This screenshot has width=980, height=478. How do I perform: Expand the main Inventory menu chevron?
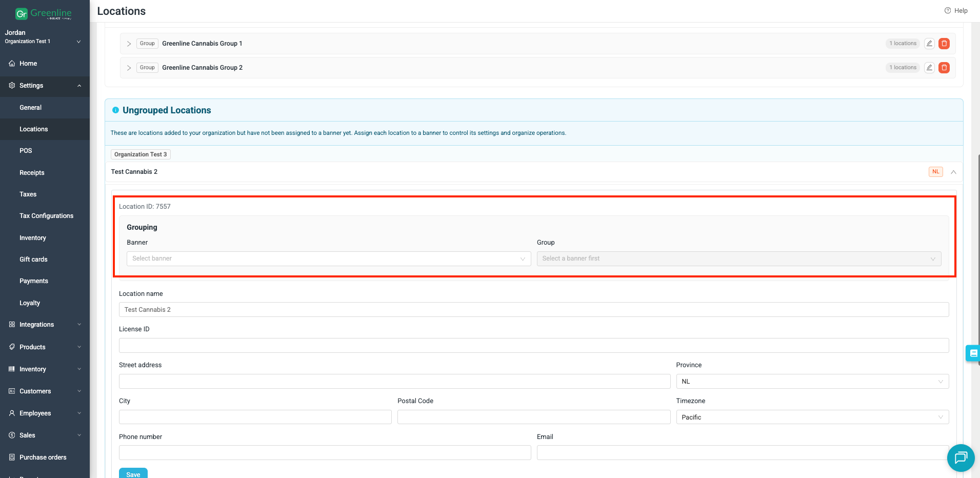pyautogui.click(x=79, y=369)
